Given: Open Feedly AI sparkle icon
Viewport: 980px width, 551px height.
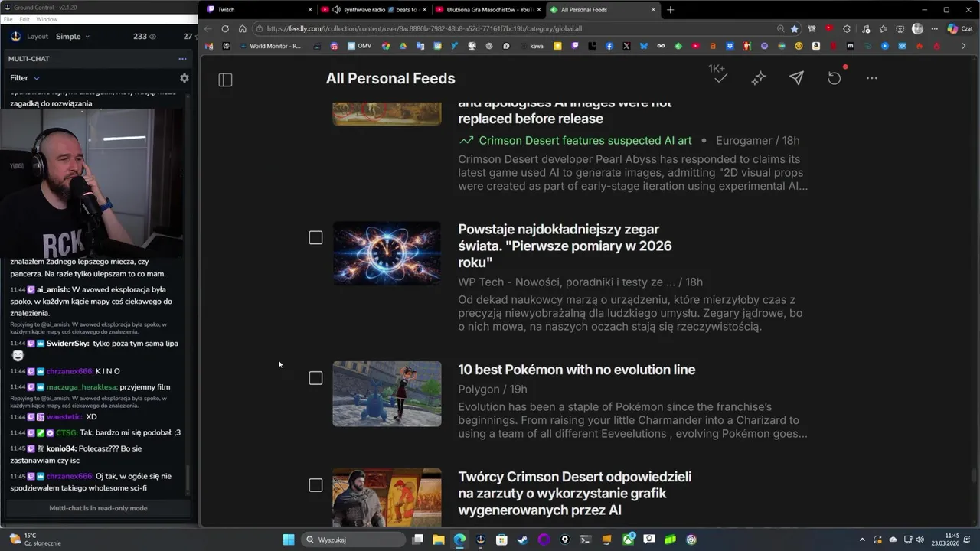Looking at the screenshot, I should [x=759, y=78].
